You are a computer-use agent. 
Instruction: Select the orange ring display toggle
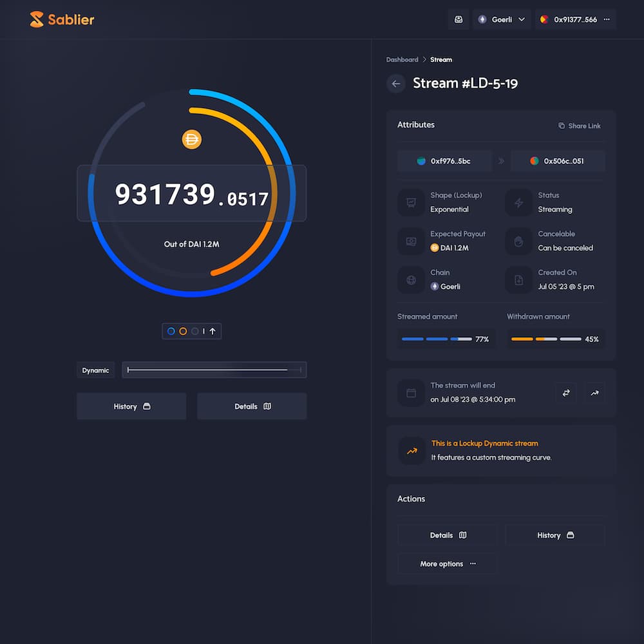coord(183,331)
